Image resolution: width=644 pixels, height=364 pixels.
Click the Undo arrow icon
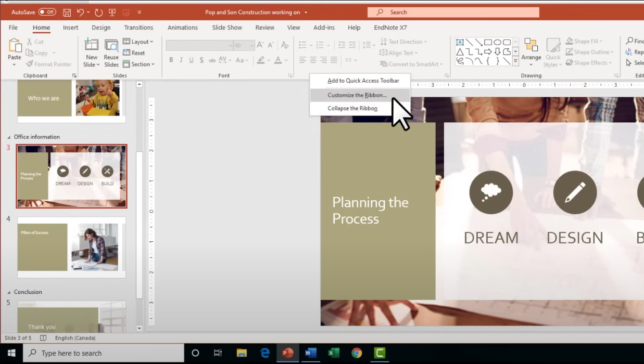(x=80, y=12)
